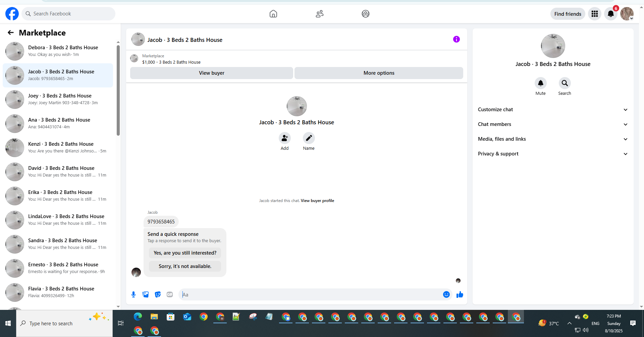Open the 37°C weather widget
Viewport: 644px width, 337px height.
click(x=549, y=323)
